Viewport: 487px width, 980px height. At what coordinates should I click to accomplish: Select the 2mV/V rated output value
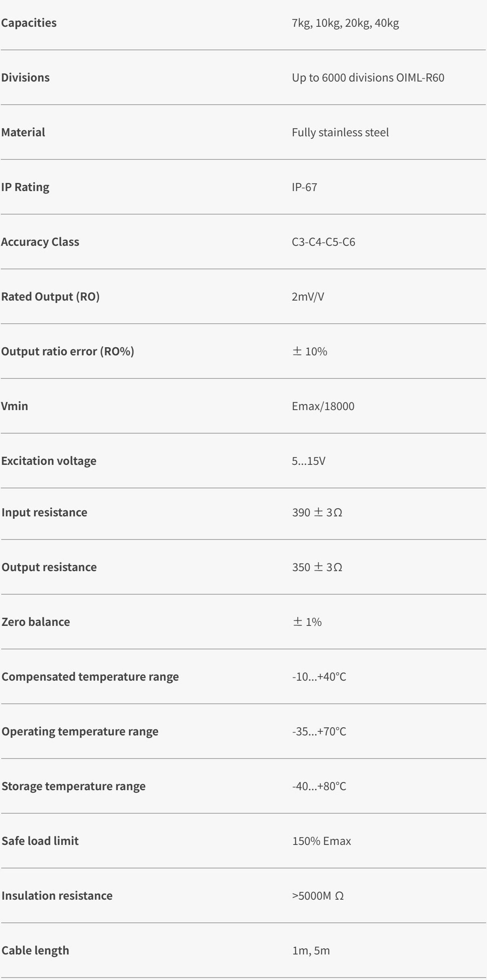click(308, 297)
